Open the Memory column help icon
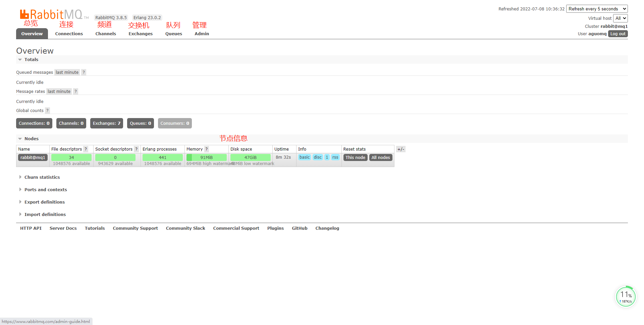The image size is (644, 325). pos(206,149)
